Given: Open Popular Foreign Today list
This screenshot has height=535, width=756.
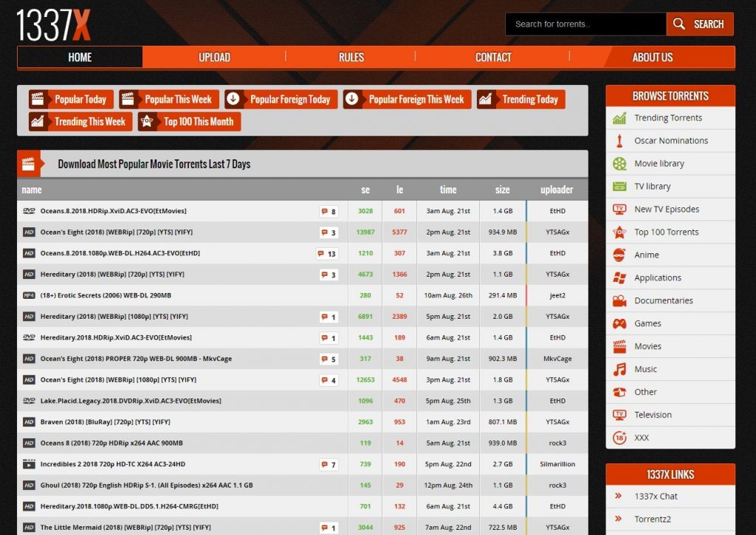Looking at the screenshot, I should click(281, 100).
